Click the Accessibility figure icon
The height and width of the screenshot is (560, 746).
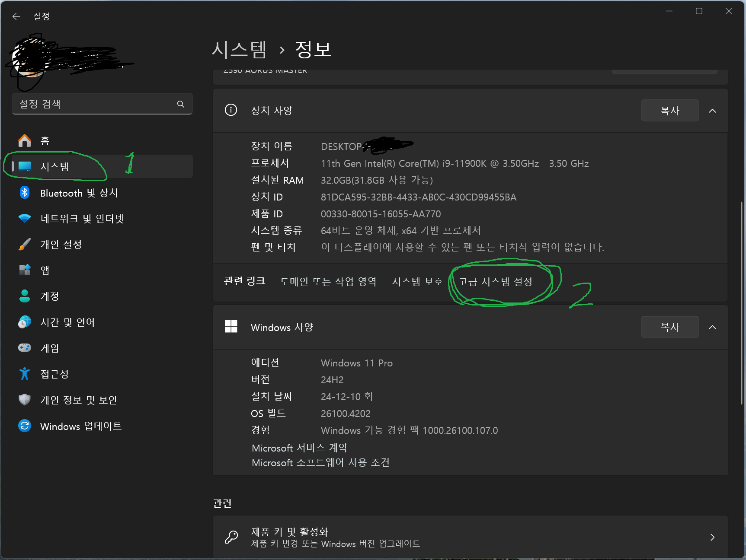(x=25, y=374)
